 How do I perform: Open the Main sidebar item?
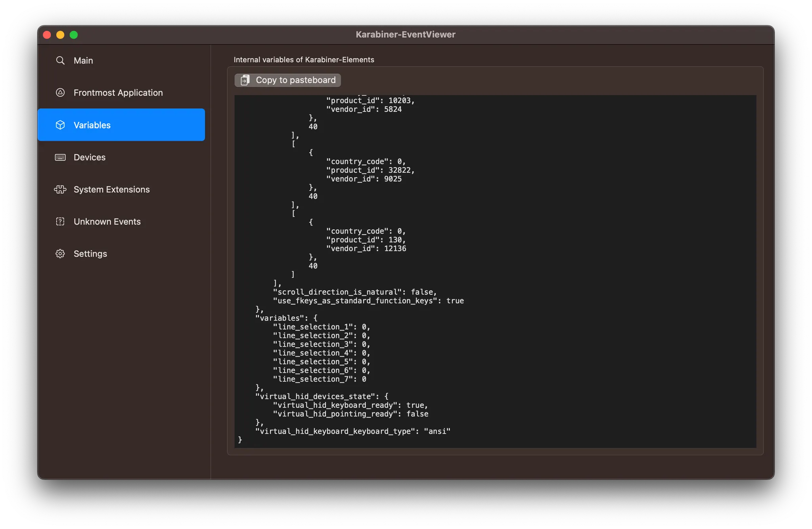pos(83,61)
